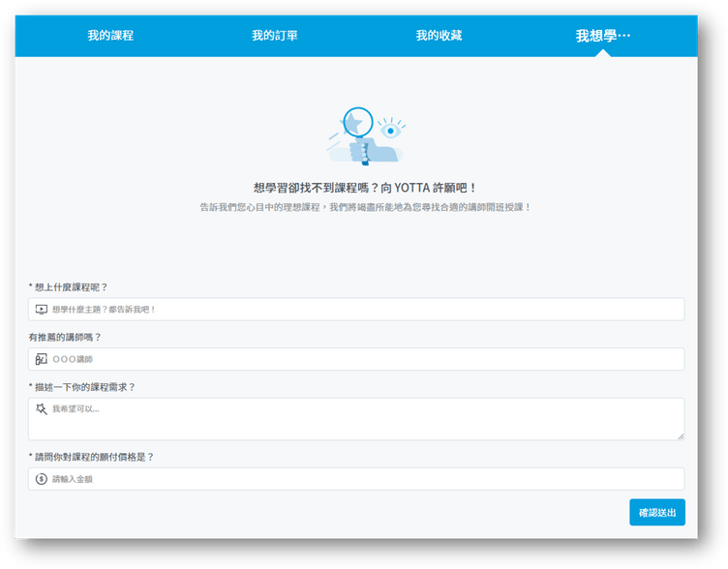The image size is (728, 569).
Task: Click the textarea resize handle corner
Action: (680, 436)
